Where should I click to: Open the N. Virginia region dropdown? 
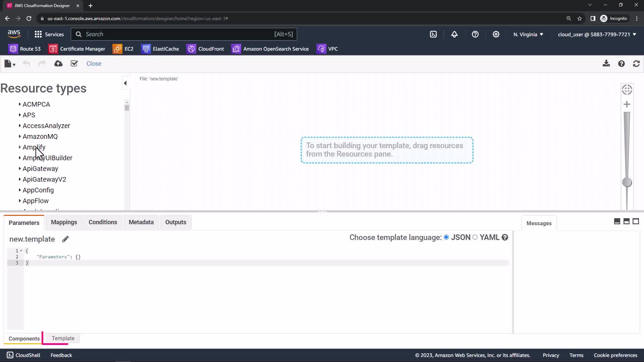[x=528, y=35]
